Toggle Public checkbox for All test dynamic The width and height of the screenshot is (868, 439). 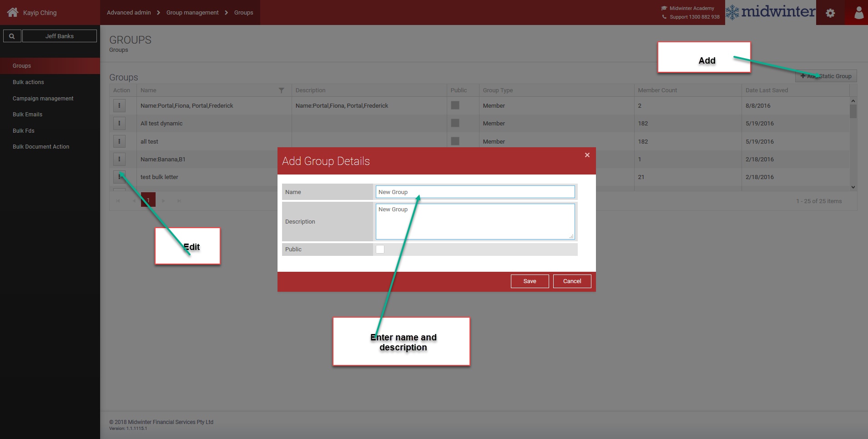click(x=455, y=123)
